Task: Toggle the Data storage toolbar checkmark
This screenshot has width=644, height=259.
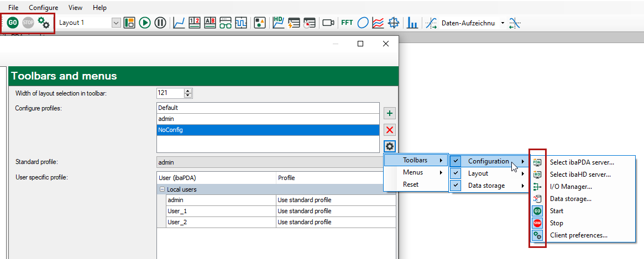Action: tap(455, 186)
